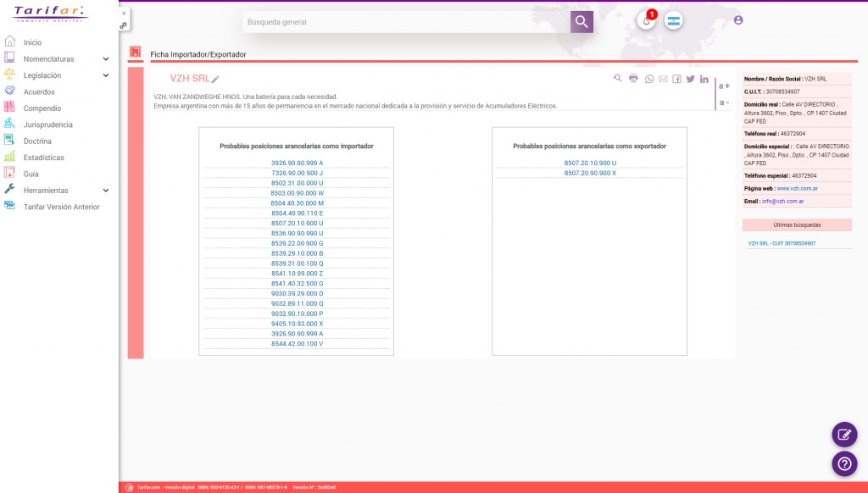868x493 pixels.
Task: Click the Compendio books icon
Action: pyautogui.click(x=9, y=108)
